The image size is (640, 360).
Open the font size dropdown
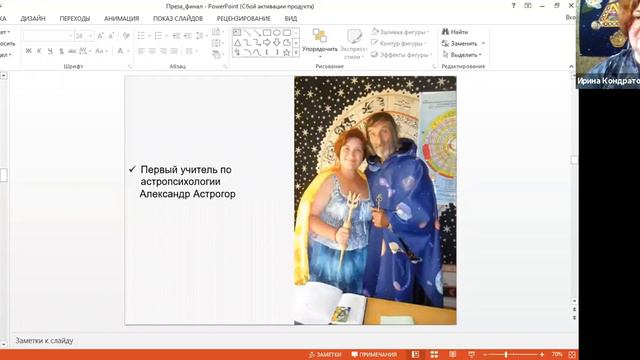(x=91, y=36)
